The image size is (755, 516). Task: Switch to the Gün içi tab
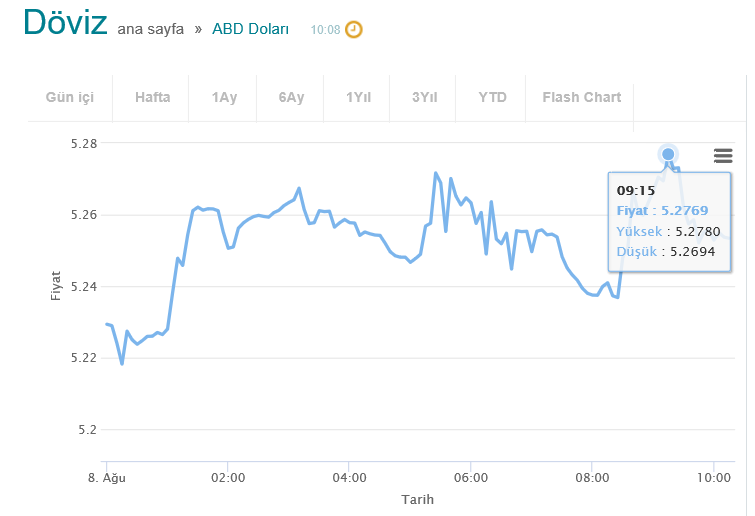[x=70, y=97]
